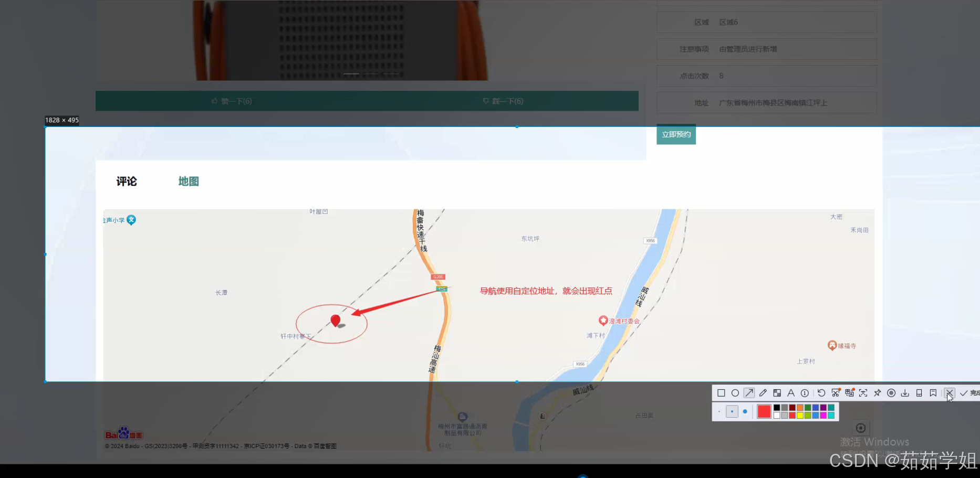Select the mosaic blur tool
The width and height of the screenshot is (980, 478).
[x=777, y=393]
